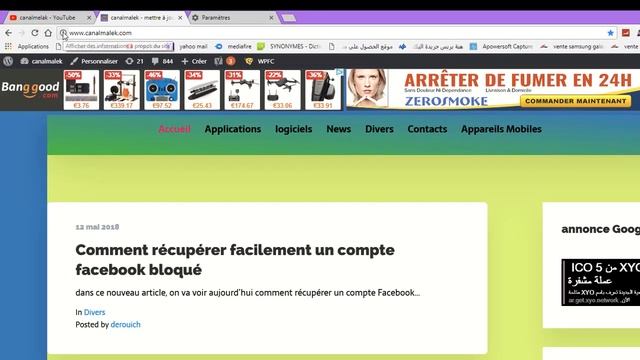Open the Banggood product priced €339.17
The height and width of the screenshot is (360, 640).
(x=121, y=90)
